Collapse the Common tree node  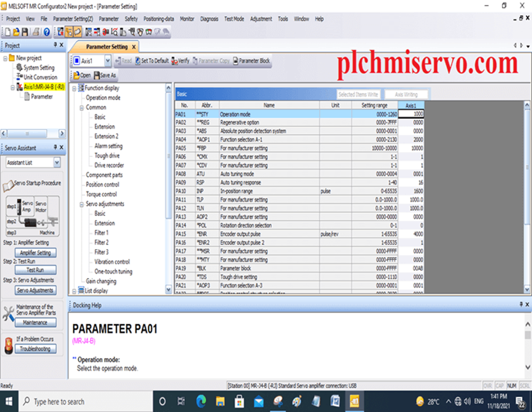(82, 108)
